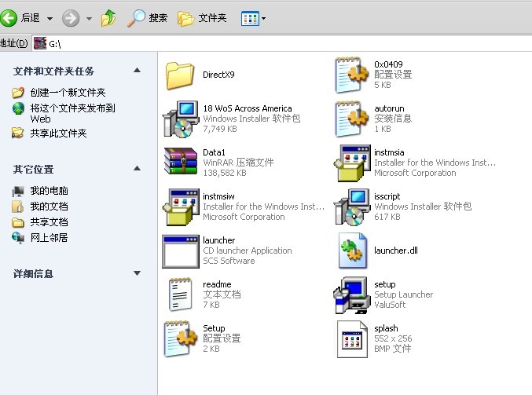The width and height of the screenshot is (532, 395).
Task: Click the G:\ address bar field
Action: tap(282, 43)
